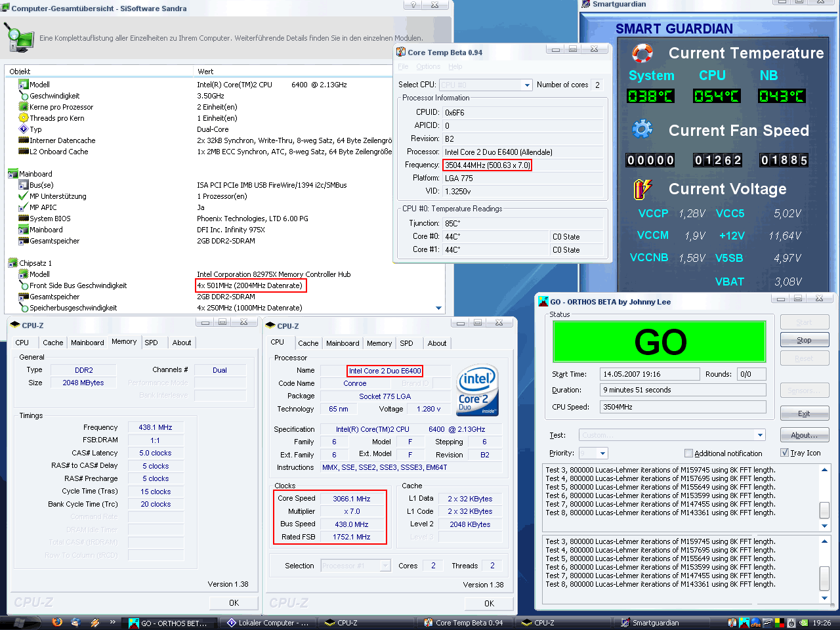840x630 pixels.
Task: Click the Mainboard category icon in Sandra tree
Action: tap(12, 174)
